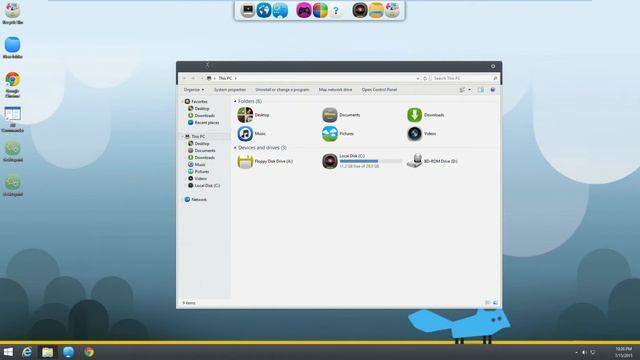Open the Desktop folder tile in Folders group
640x360 pixels.
(x=253, y=115)
